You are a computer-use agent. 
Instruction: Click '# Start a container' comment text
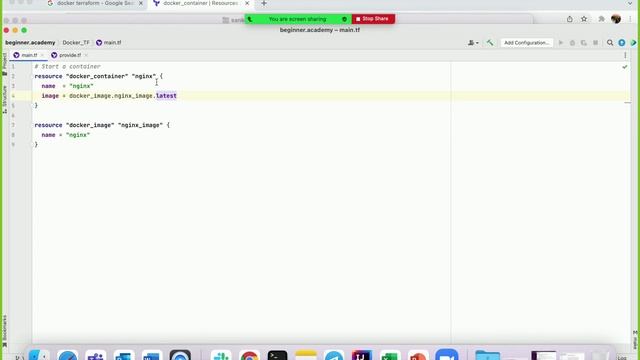click(x=67, y=66)
